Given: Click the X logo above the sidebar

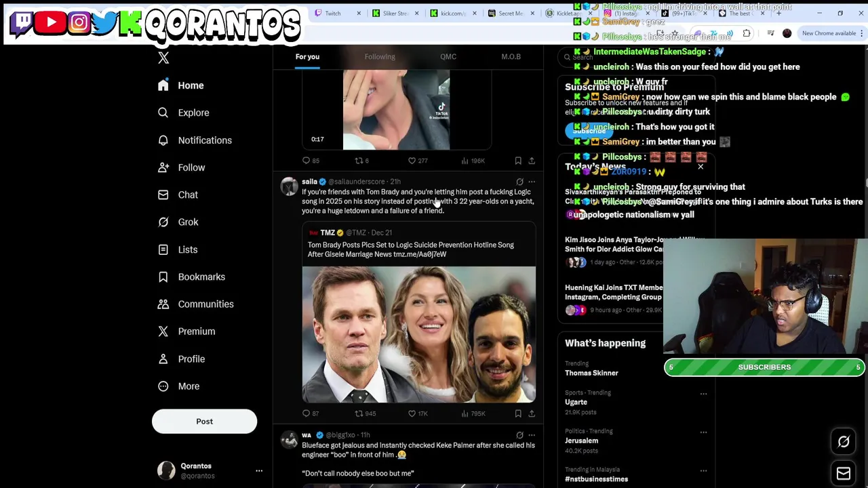Looking at the screenshot, I should (163, 58).
